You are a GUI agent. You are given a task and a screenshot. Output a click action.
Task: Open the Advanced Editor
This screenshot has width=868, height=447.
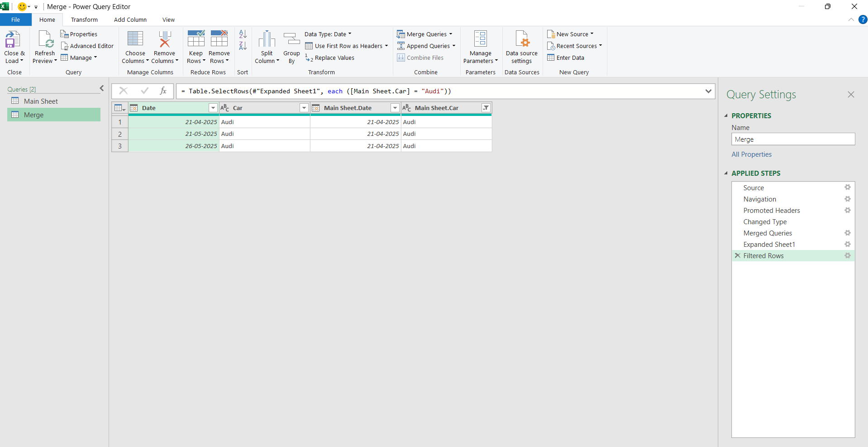point(87,46)
